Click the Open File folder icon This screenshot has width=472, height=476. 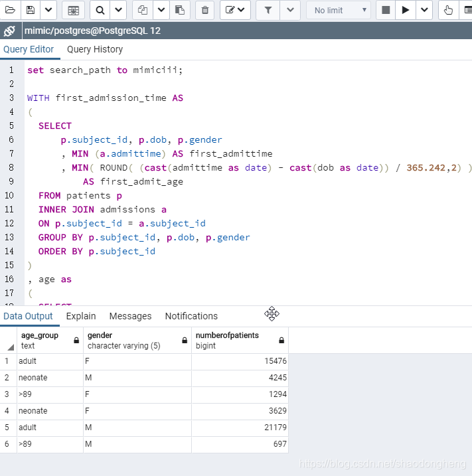(x=10, y=10)
